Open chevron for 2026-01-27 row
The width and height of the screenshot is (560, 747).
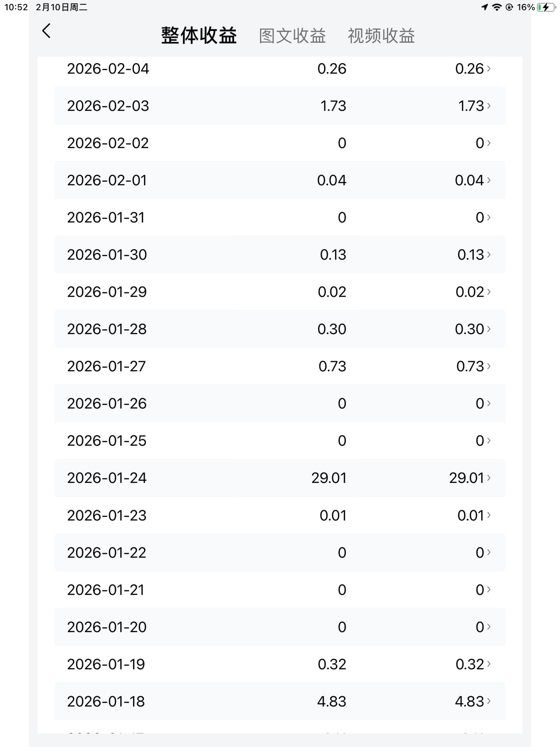[489, 366]
